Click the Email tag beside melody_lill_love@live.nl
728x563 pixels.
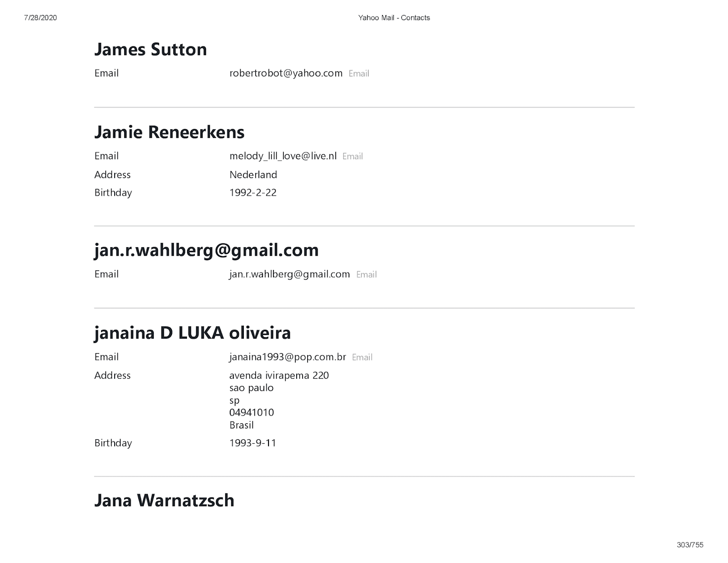(x=353, y=157)
